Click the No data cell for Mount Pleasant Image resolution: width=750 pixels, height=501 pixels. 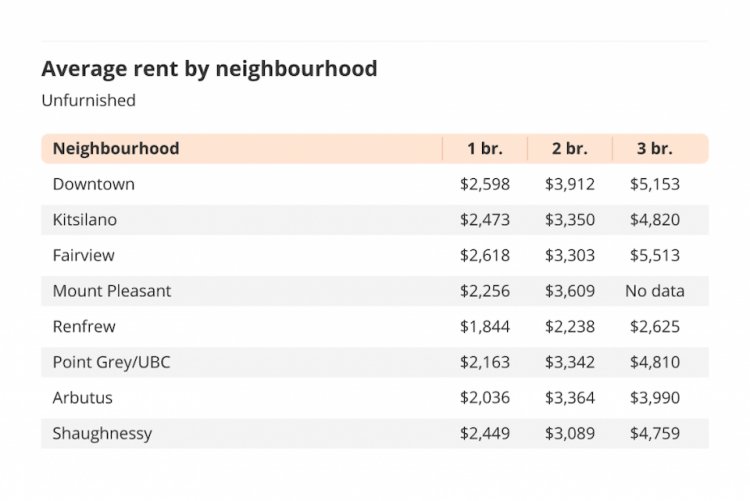click(x=655, y=291)
